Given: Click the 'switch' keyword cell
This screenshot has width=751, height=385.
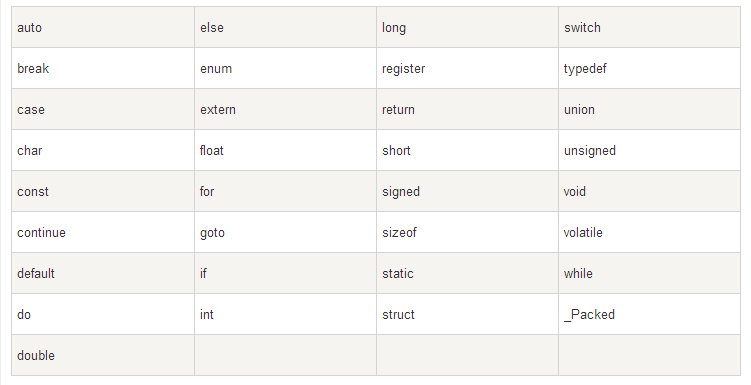Looking at the screenshot, I should coord(649,27).
